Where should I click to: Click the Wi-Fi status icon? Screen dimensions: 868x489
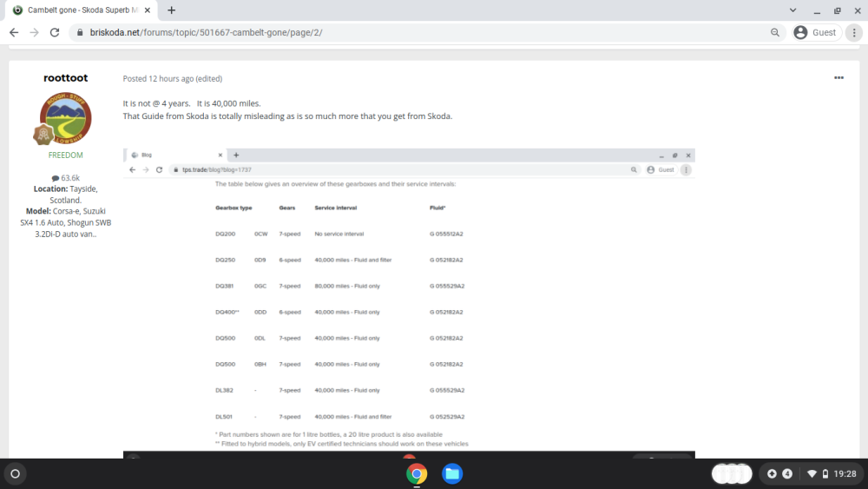point(812,473)
